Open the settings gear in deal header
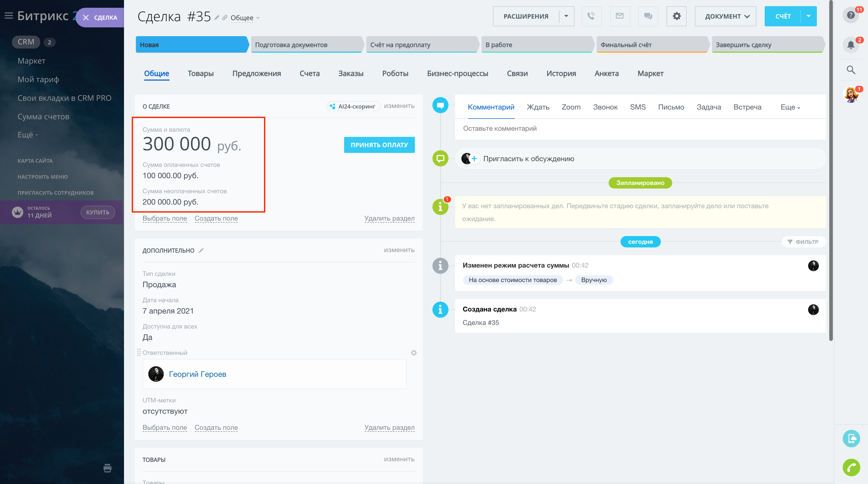This screenshot has width=868, height=484. click(x=676, y=16)
